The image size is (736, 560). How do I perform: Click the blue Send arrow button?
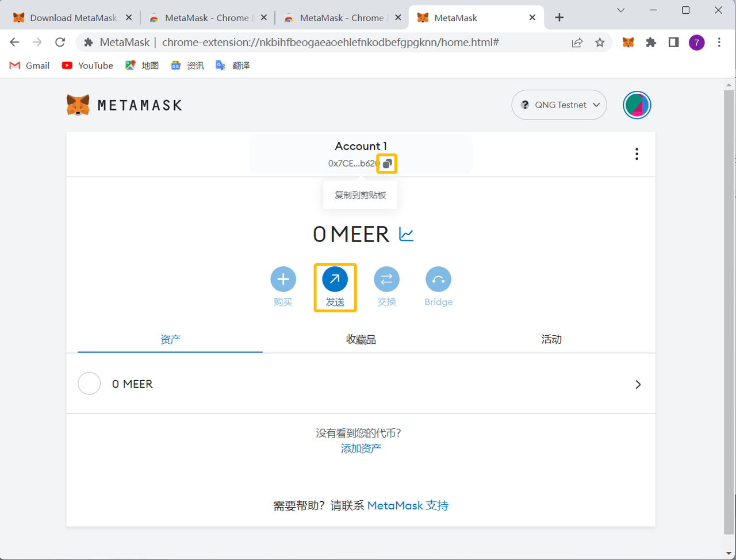coord(335,279)
